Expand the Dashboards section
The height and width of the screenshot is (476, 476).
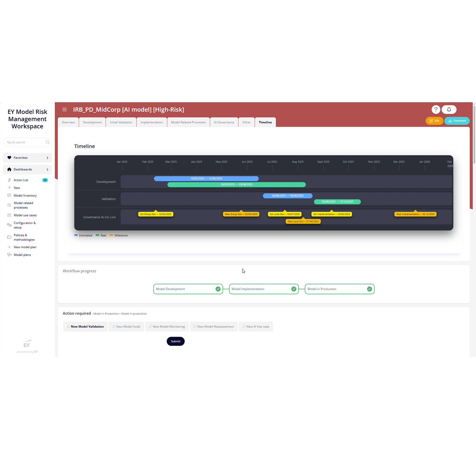27,169
